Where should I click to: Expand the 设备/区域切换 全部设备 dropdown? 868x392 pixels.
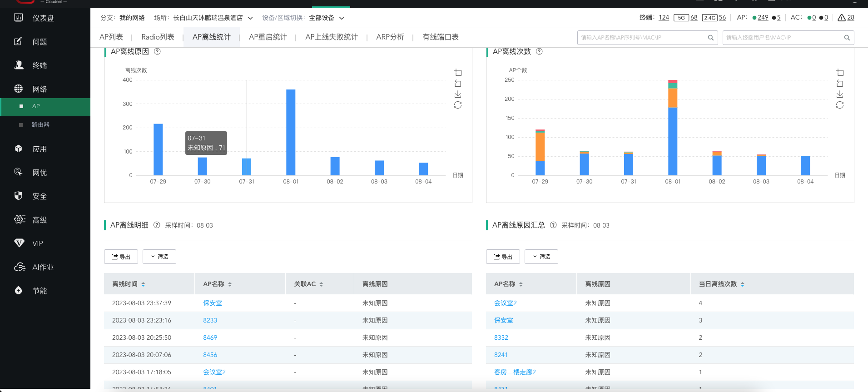click(342, 18)
